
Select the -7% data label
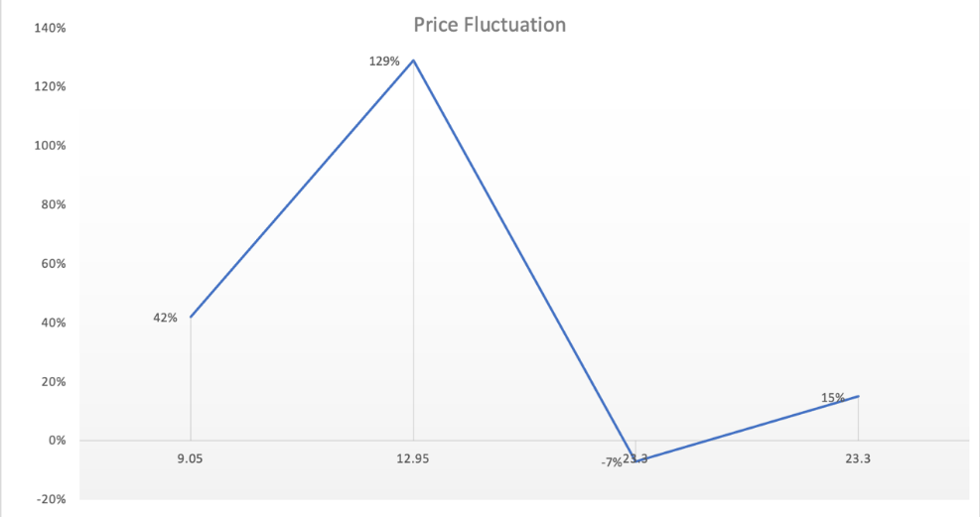[x=612, y=462]
